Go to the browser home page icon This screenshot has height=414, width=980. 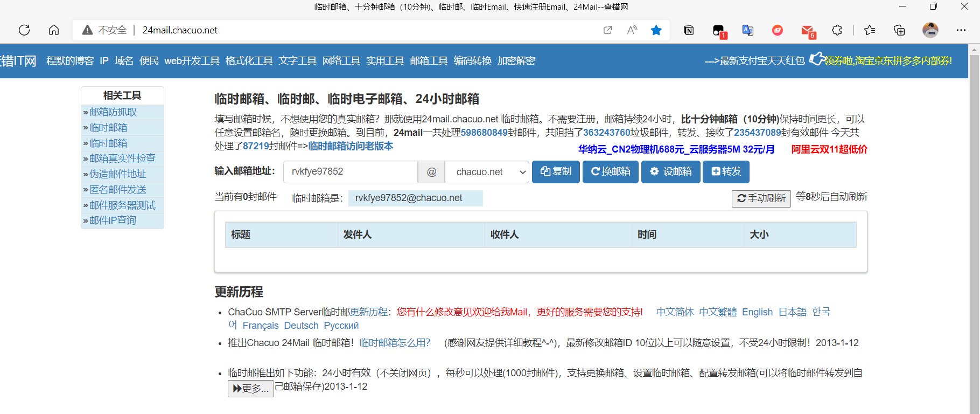pyautogui.click(x=54, y=30)
